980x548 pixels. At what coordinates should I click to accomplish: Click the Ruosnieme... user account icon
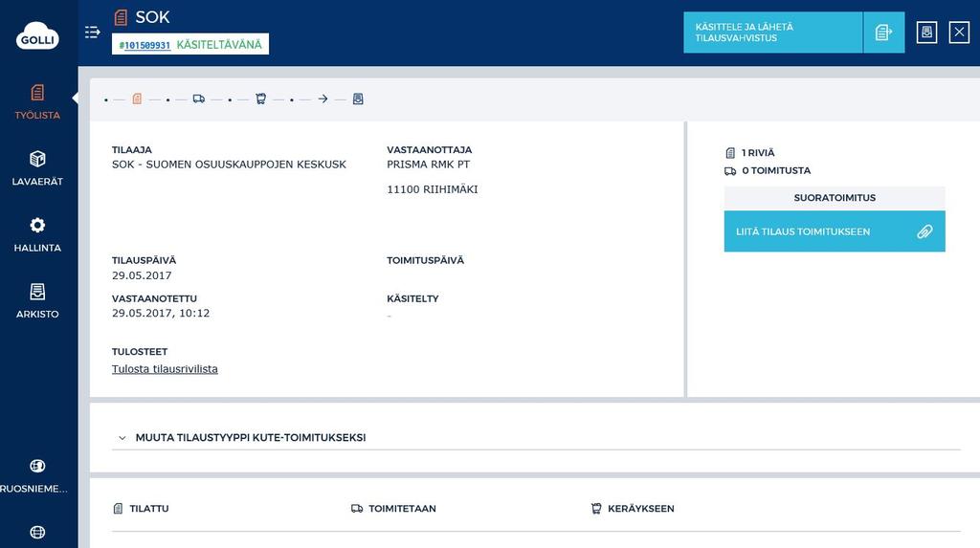point(37,466)
